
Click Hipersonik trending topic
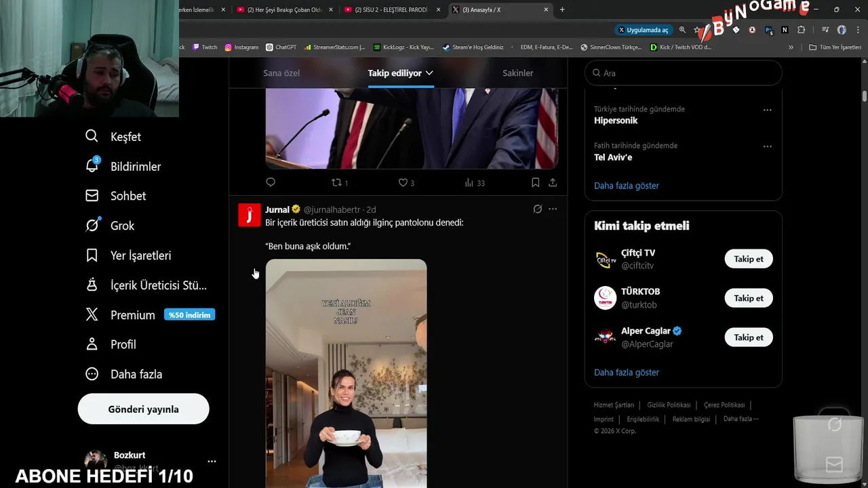coord(616,121)
